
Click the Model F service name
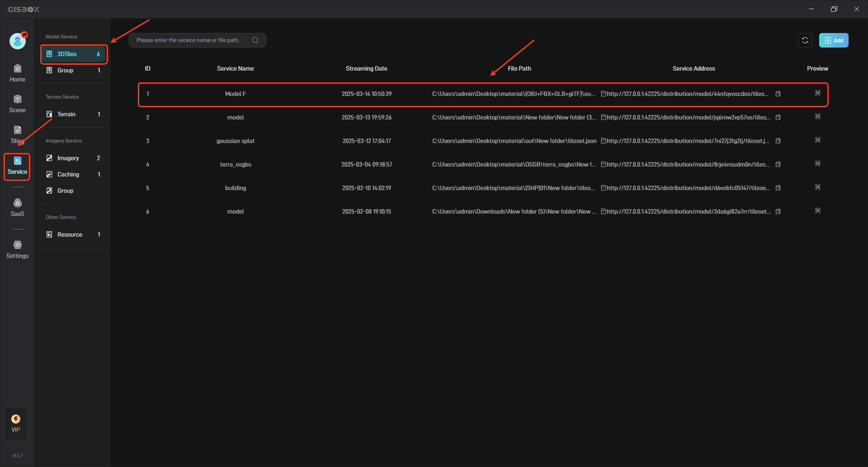(236, 94)
